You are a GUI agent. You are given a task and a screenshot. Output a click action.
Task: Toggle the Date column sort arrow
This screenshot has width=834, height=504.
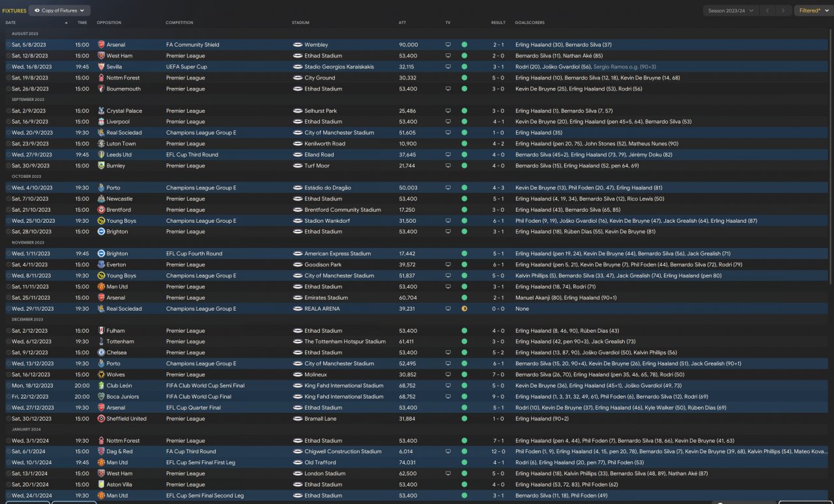66,23
